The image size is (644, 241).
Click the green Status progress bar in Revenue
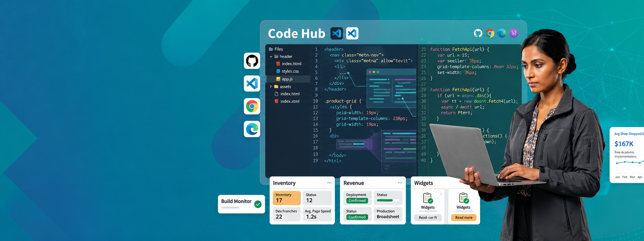coord(388,200)
